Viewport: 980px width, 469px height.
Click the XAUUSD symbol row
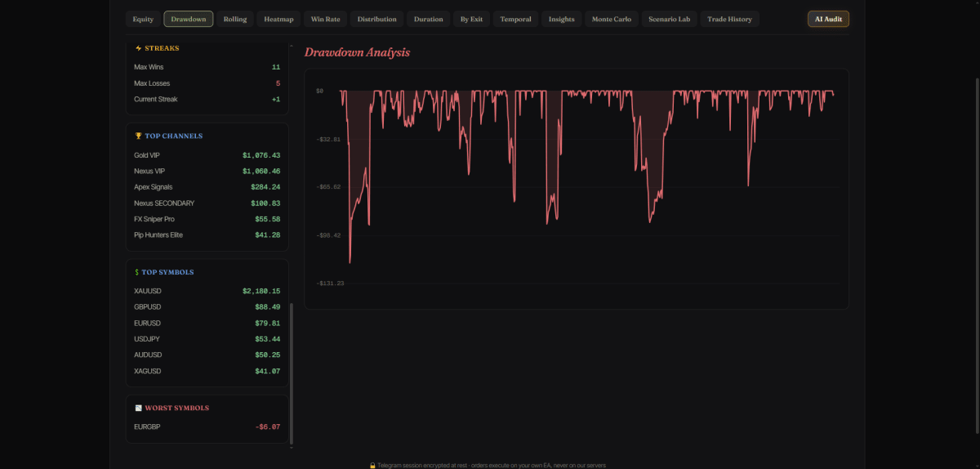pyautogui.click(x=207, y=291)
